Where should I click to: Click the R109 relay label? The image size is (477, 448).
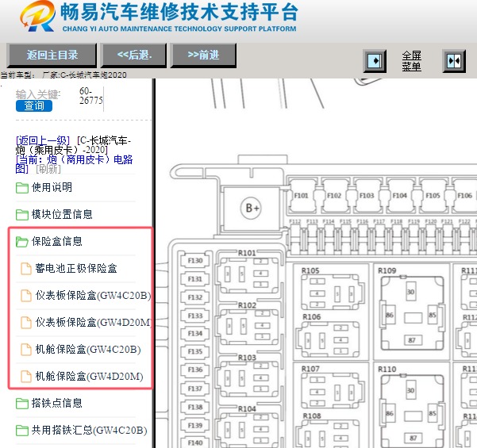click(387, 270)
